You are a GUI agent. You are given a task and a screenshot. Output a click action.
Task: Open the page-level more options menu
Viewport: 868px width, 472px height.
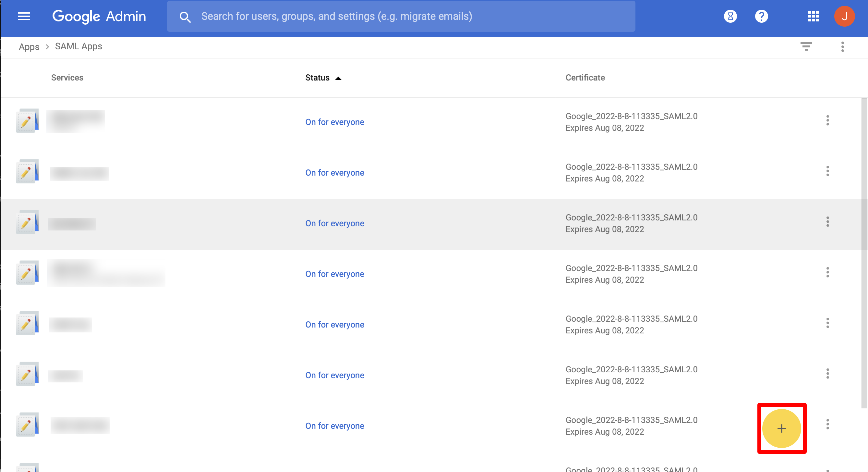click(842, 47)
